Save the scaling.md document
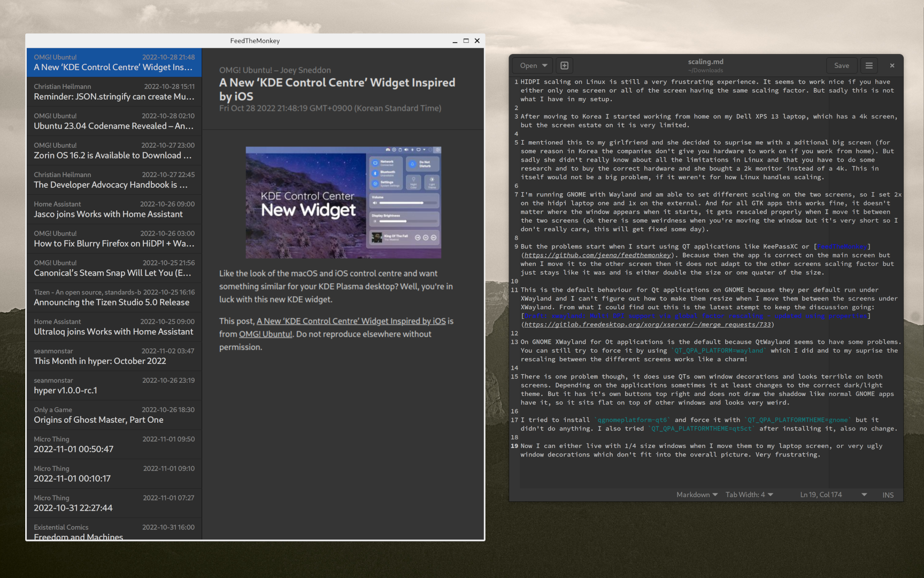 (x=841, y=65)
